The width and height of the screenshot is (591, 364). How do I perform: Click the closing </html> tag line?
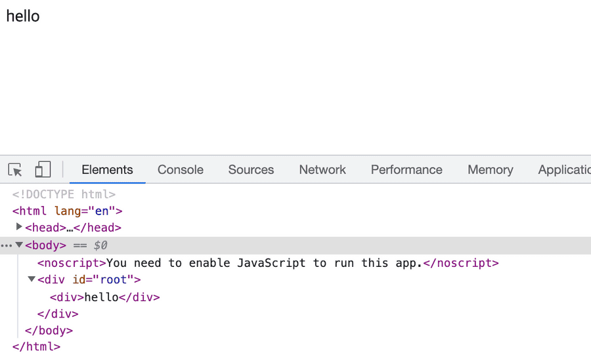pos(36,347)
